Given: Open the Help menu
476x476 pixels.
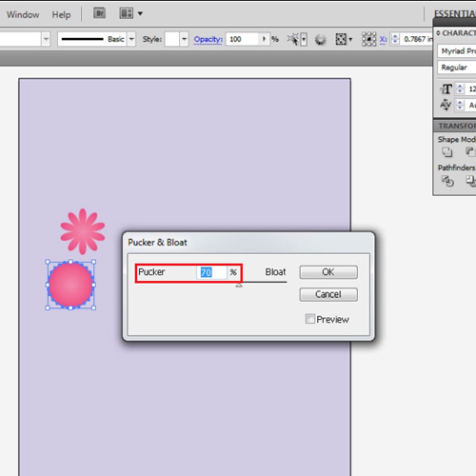Looking at the screenshot, I should pos(61,14).
